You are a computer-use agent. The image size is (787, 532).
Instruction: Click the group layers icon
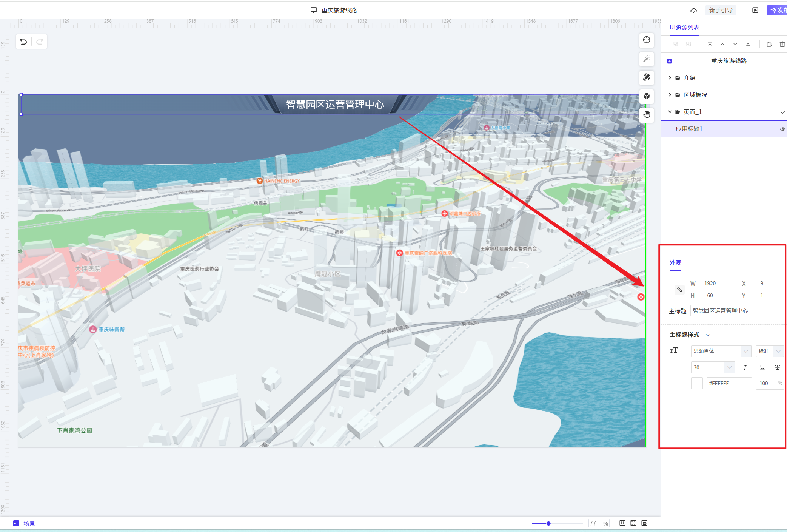(676, 44)
